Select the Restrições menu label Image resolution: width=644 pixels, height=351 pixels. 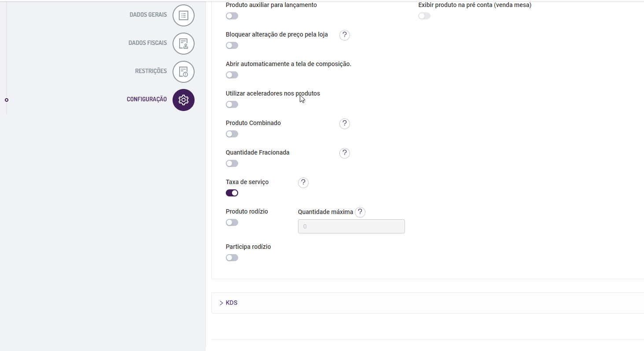tap(151, 71)
